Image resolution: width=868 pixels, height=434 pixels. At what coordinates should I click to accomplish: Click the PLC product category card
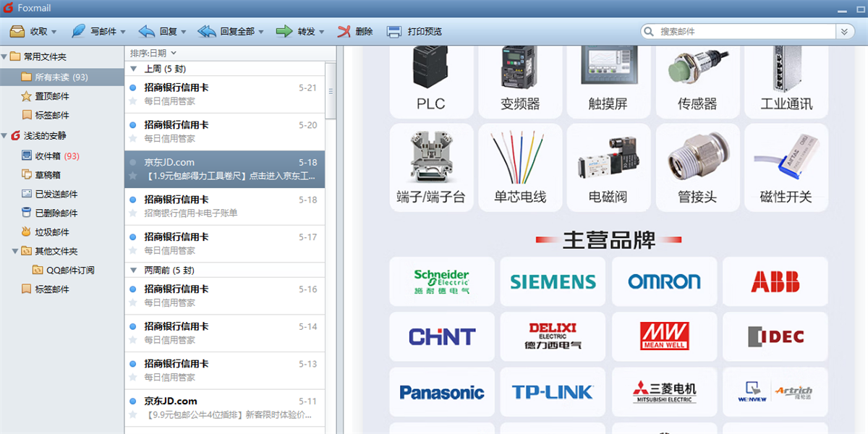coord(431,81)
